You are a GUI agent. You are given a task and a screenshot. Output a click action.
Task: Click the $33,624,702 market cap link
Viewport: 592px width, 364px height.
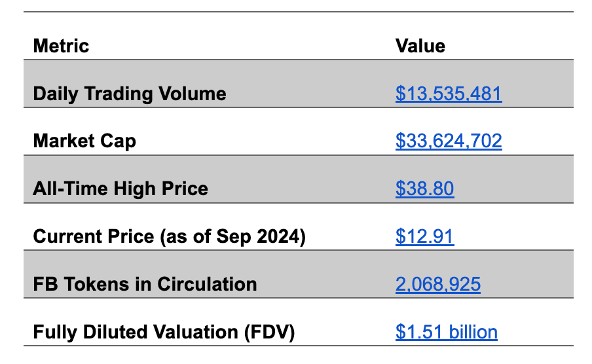pyautogui.click(x=449, y=141)
